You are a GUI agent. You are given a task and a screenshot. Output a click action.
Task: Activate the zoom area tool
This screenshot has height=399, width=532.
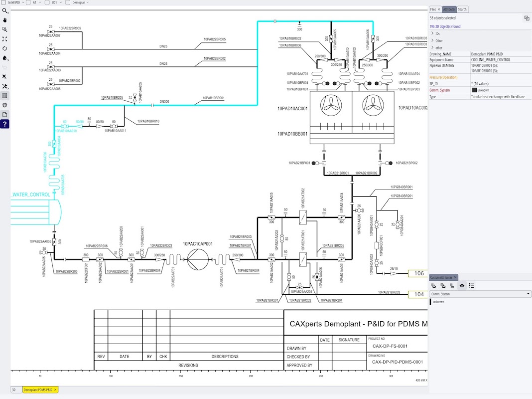[x=5, y=29]
